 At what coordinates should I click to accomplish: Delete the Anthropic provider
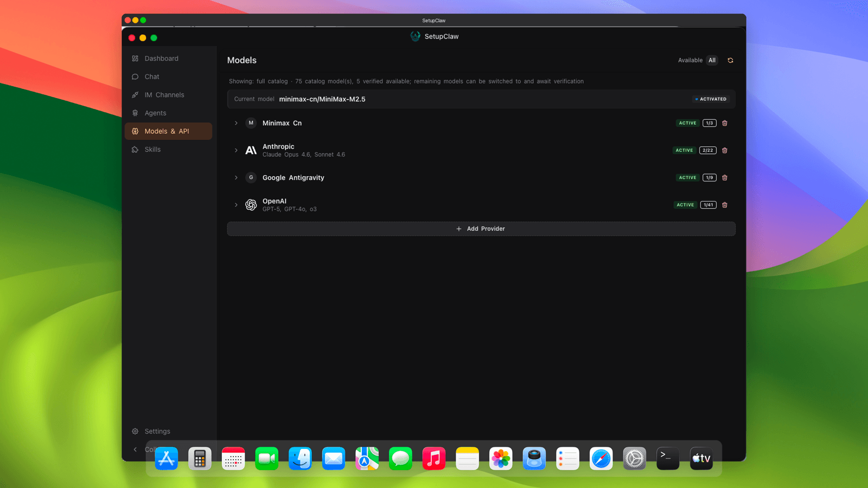tap(725, 150)
